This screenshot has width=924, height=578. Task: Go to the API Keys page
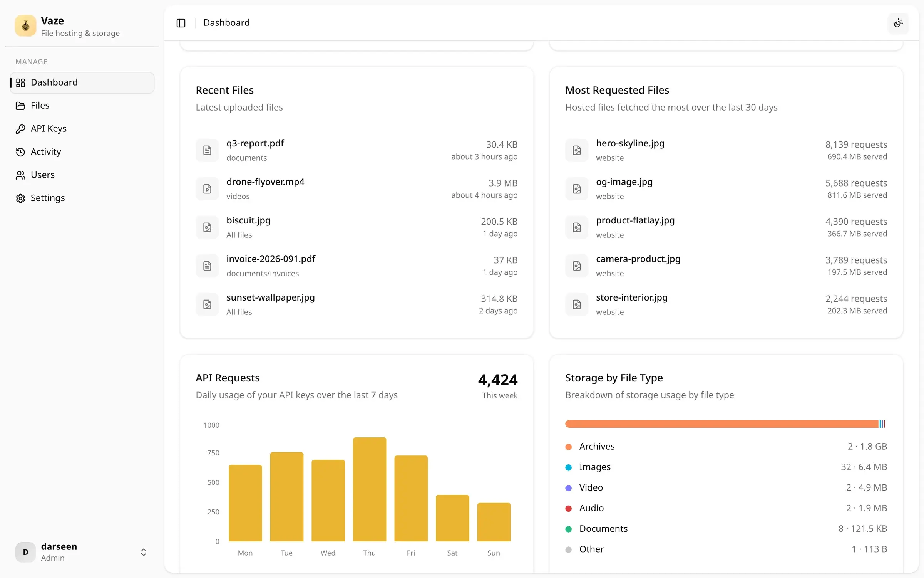click(x=82, y=129)
